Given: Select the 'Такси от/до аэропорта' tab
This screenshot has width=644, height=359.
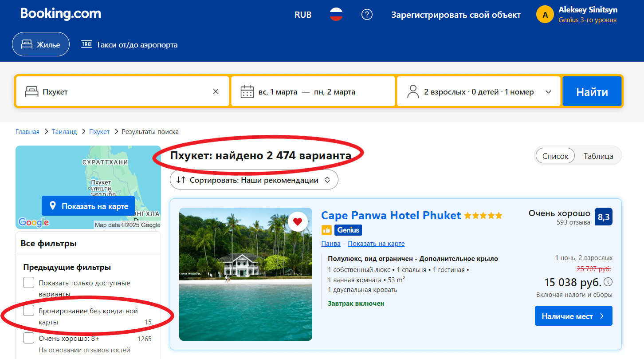Looking at the screenshot, I should [x=130, y=45].
